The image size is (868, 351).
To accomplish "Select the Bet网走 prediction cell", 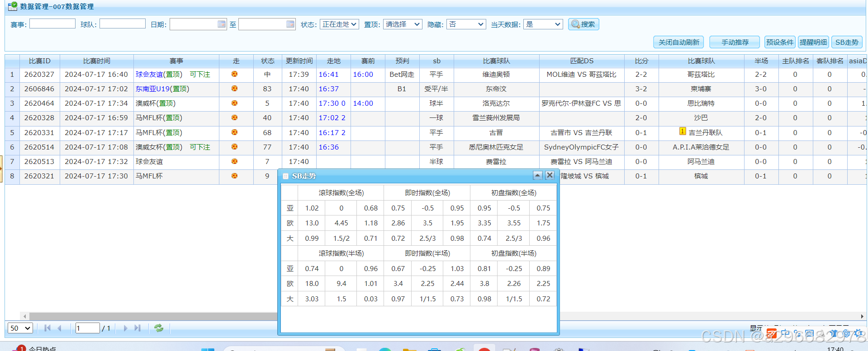I will (x=402, y=75).
